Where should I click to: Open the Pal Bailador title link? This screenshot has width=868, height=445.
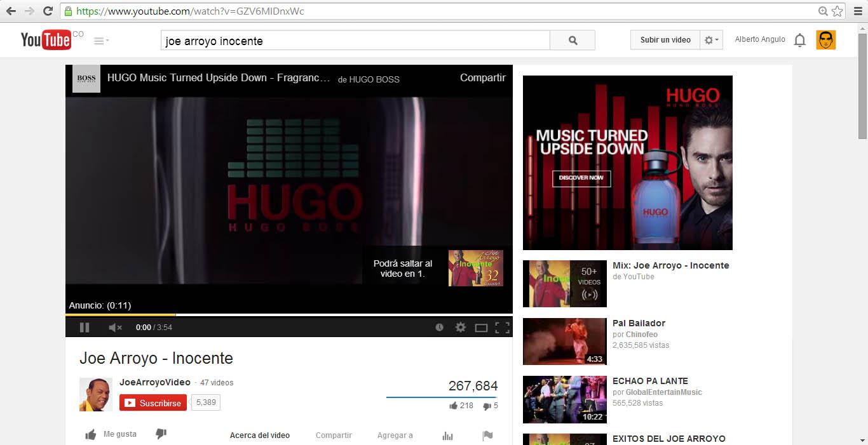(639, 323)
